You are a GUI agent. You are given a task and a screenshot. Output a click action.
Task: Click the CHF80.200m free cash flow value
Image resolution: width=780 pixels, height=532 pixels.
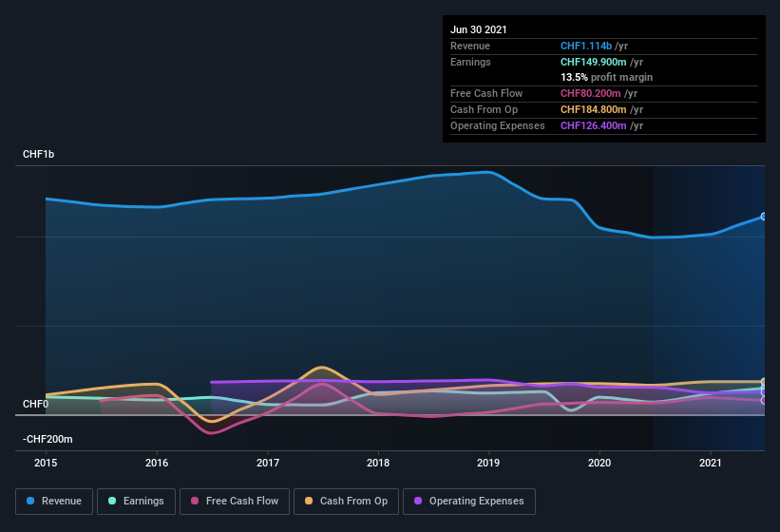[591, 93]
